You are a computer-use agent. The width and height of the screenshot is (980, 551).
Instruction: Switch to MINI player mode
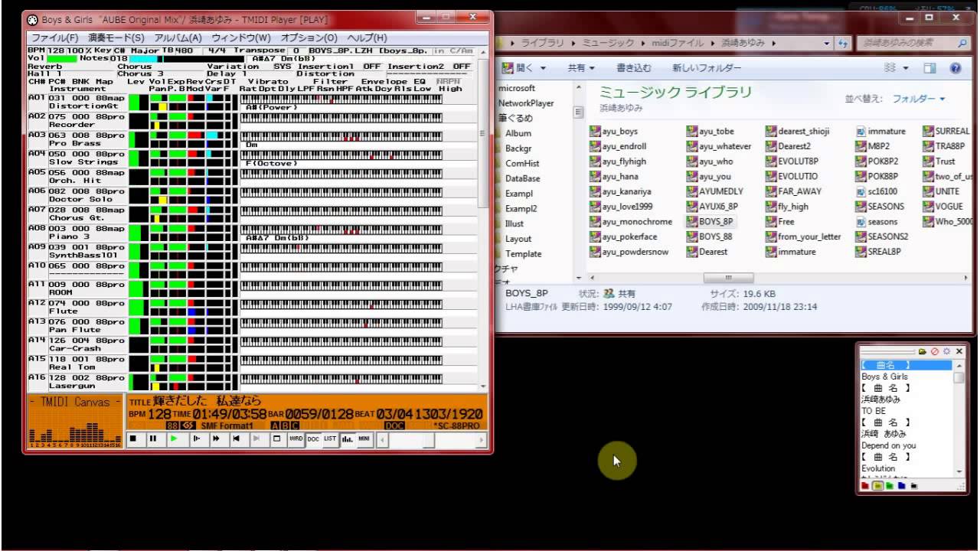point(364,439)
